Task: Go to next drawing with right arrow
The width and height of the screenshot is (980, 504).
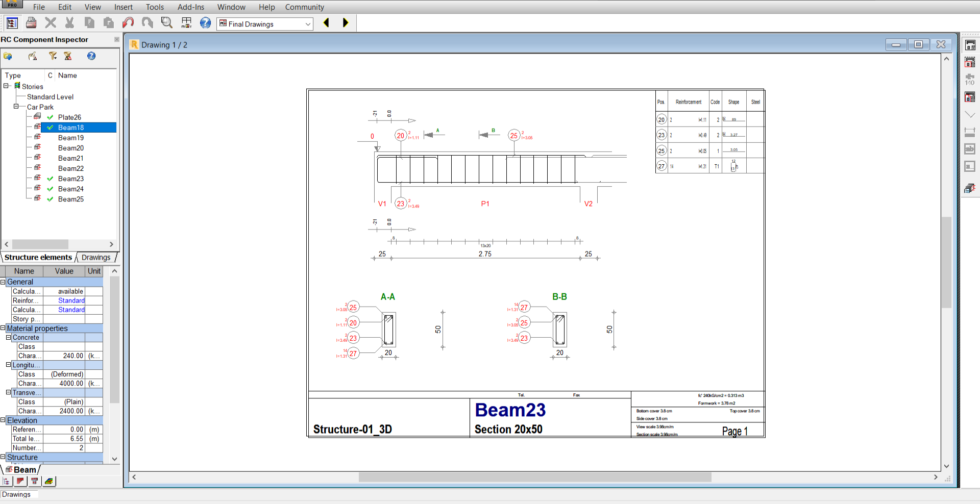Action: coord(346,23)
